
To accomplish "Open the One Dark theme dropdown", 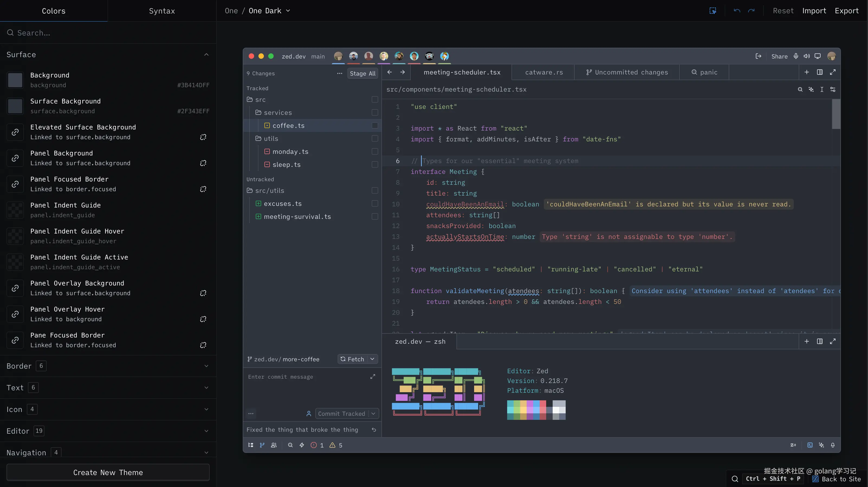I will click(x=269, y=11).
